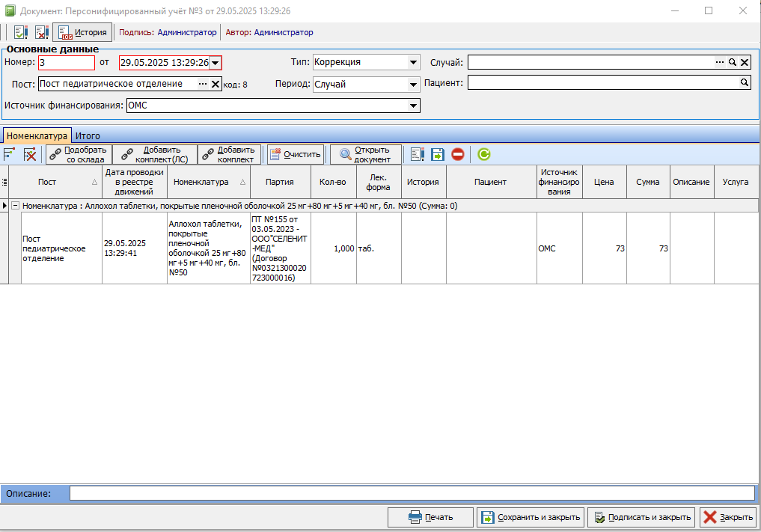The height and width of the screenshot is (532, 761).
Task: Click the Подписать и закрыть button
Action: 641,518
